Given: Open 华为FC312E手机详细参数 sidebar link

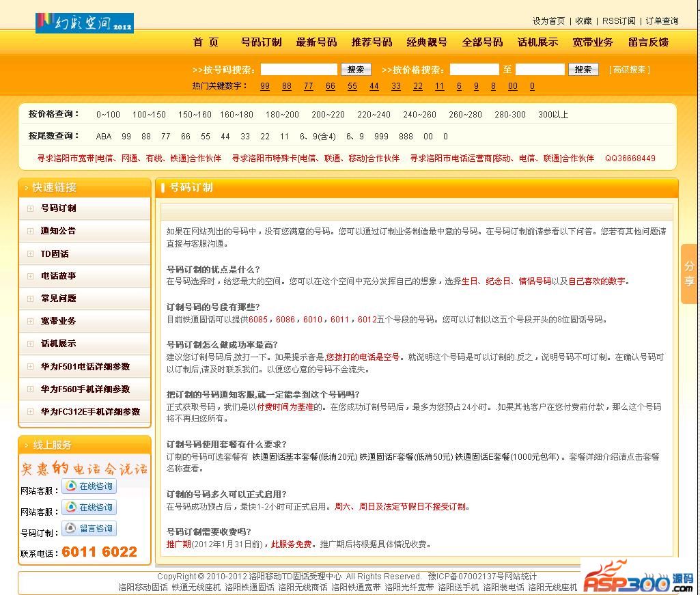Looking at the screenshot, I should [90, 411].
